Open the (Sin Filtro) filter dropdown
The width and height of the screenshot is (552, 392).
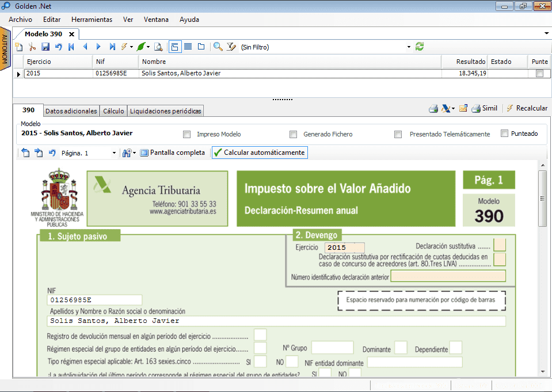[409, 47]
